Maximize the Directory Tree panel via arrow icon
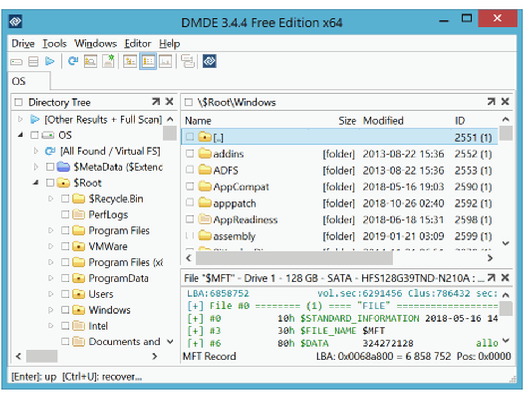This screenshot has height=395, width=532. [x=155, y=102]
